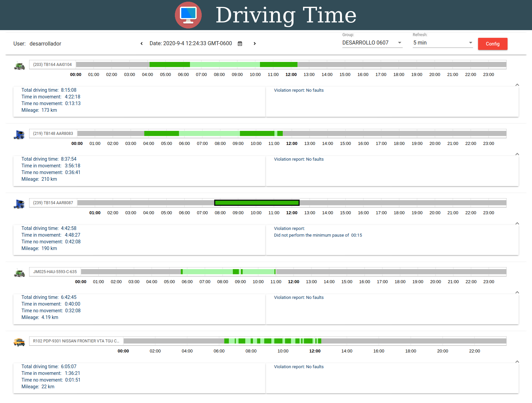This screenshot has height=403, width=532.
Task: Open the Refresh interval dropdown
Action: point(443,43)
